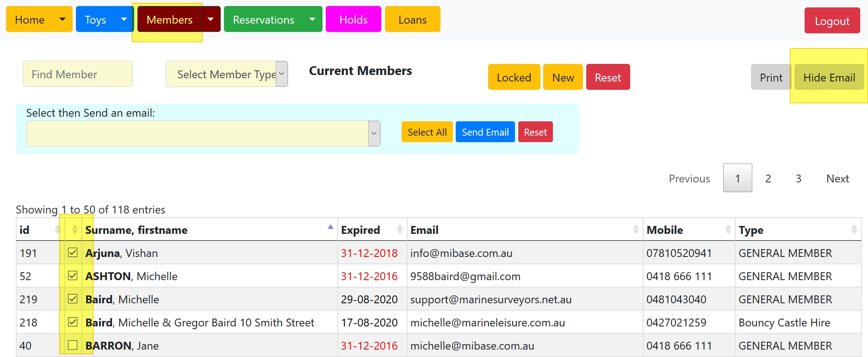Click the Hide Email button
Viewport: 868px width, 357px height.
coord(829,77)
